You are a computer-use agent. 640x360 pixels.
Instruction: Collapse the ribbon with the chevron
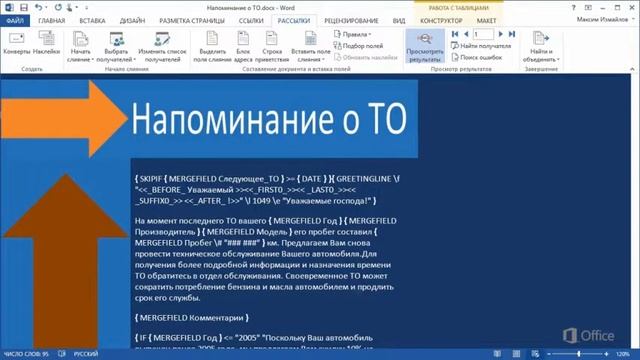(x=632, y=69)
